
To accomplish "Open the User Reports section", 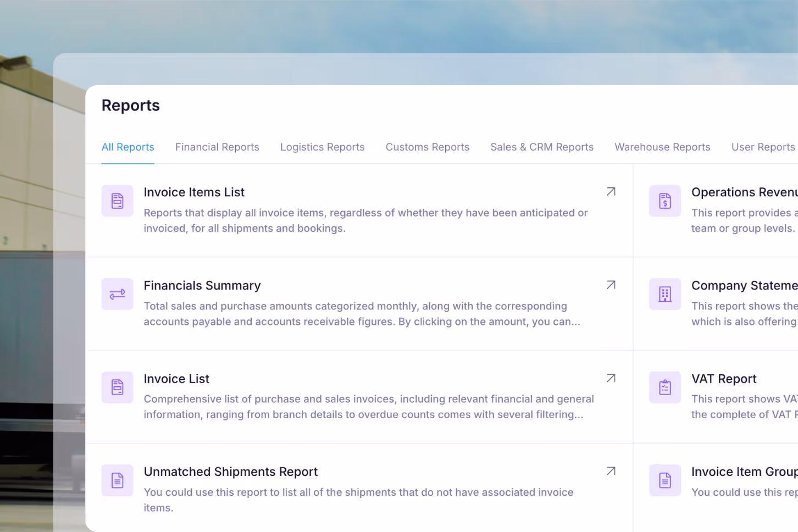I will (763, 147).
